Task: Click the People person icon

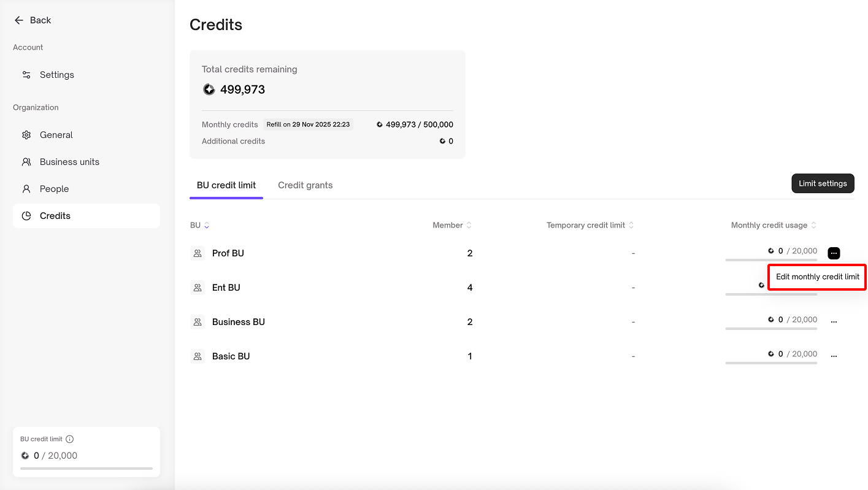Action: pyautogui.click(x=26, y=189)
